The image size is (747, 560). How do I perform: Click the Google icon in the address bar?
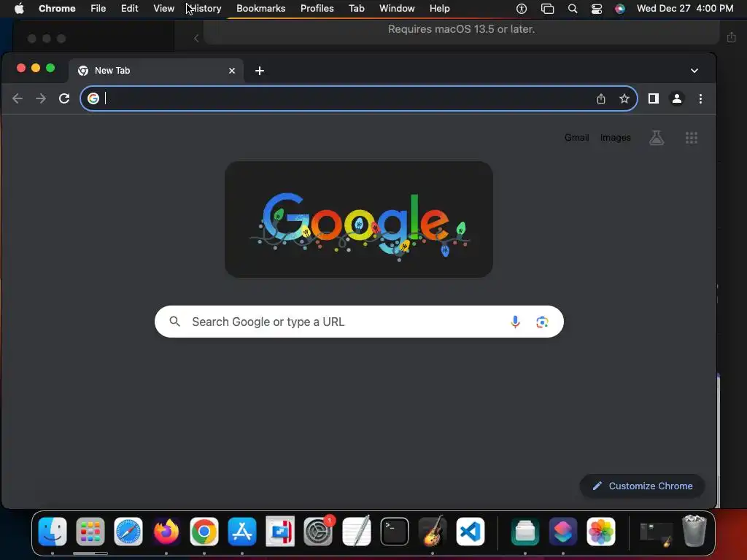pos(93,98)
